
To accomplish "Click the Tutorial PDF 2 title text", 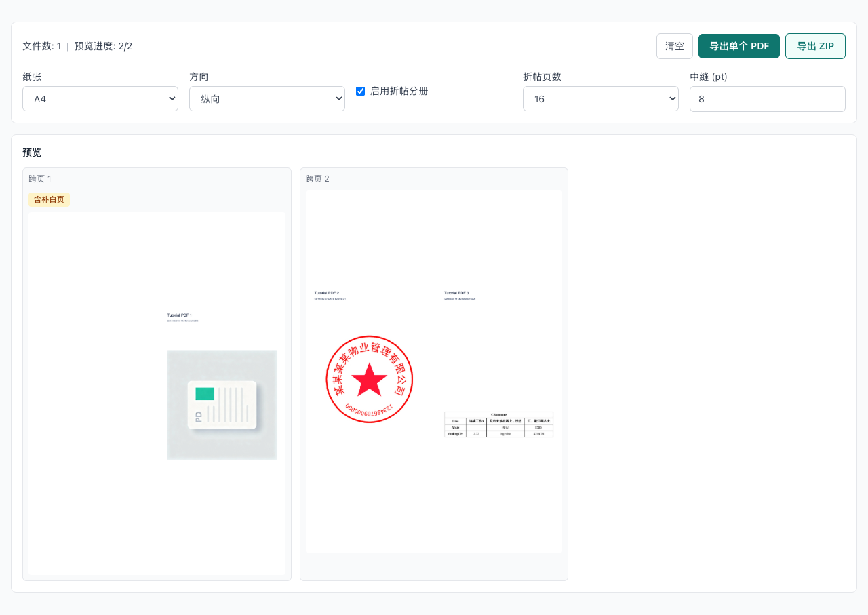I will (x=326, y=293).
